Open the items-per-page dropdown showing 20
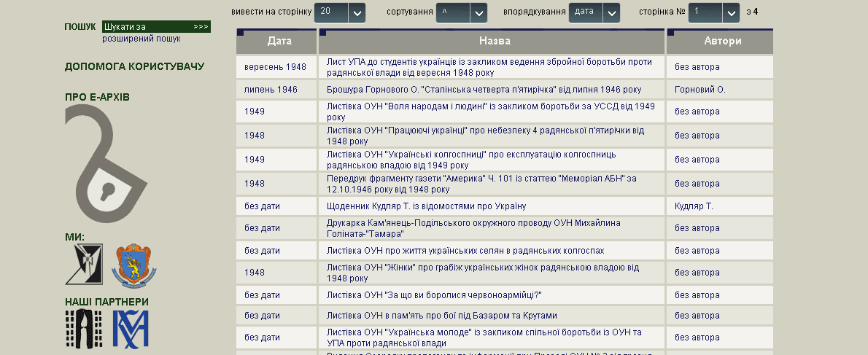 click(339, 12)
